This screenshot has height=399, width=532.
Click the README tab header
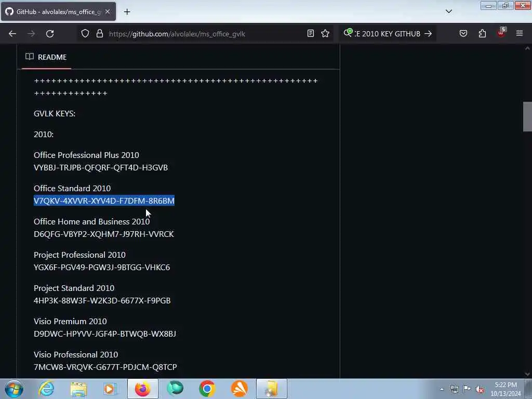pyautogui.click(x=46, y=57)
